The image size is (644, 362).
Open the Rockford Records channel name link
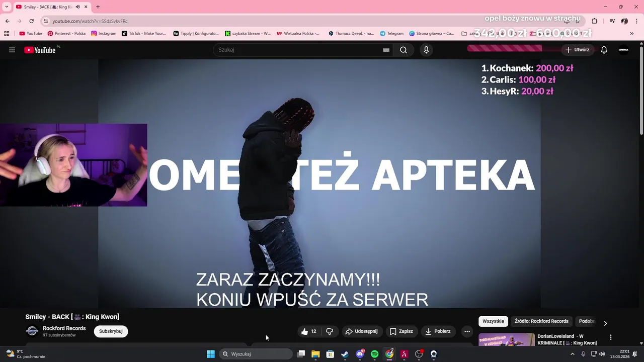(64, 328)
